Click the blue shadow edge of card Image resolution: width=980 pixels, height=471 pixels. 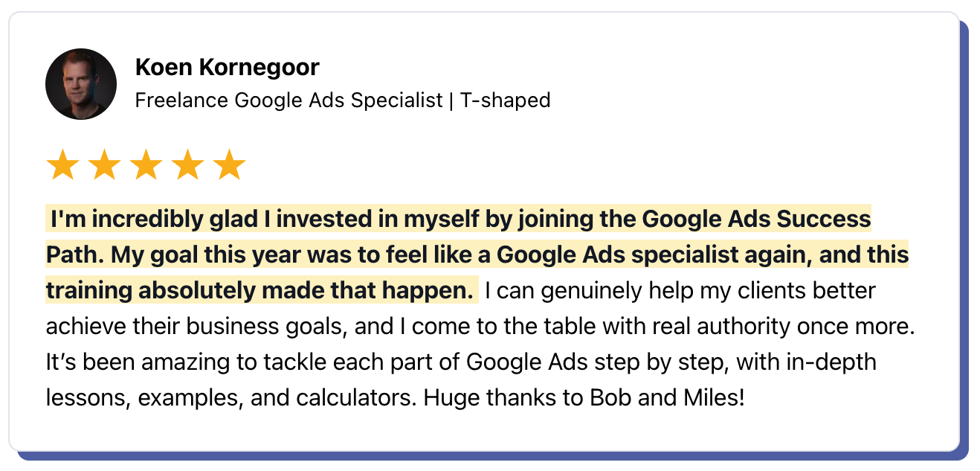[x=964, y=238]
